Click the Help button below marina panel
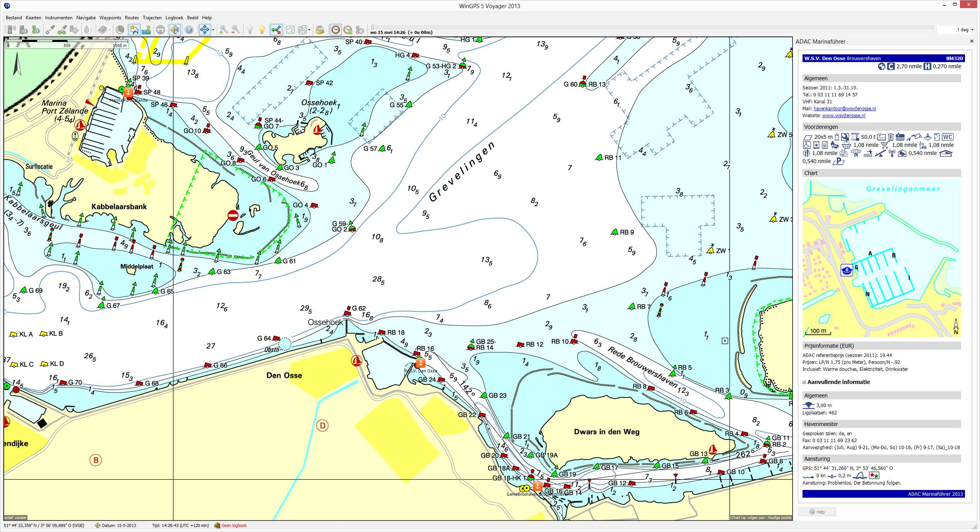Viewport: 980px width, 532px height. pyautogui.click(x=817, y=512)
